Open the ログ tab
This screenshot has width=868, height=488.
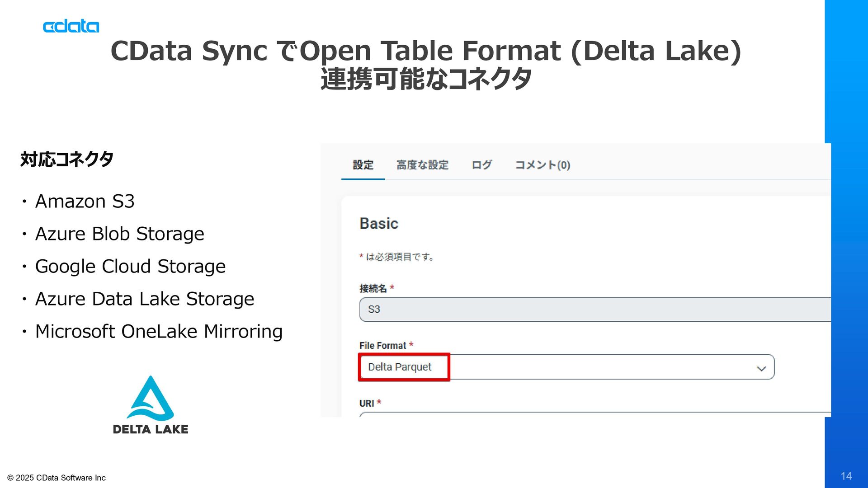(481, 165)
